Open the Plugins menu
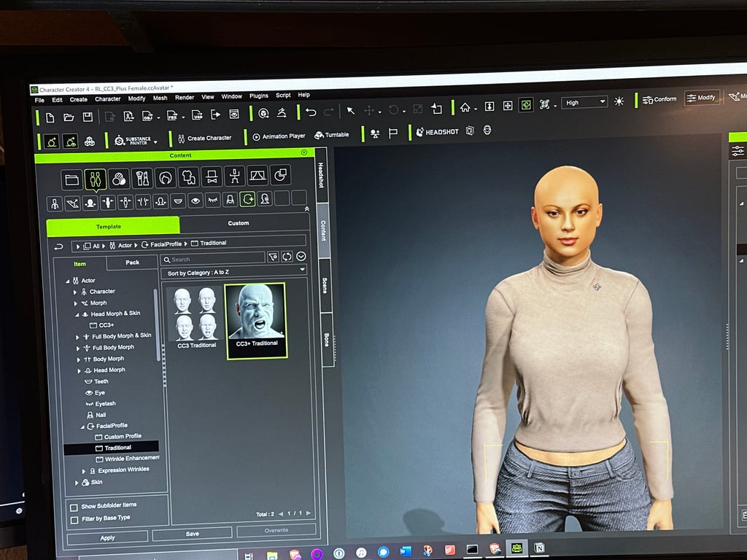This screenshot has width=747, height=560. (258, 95)
